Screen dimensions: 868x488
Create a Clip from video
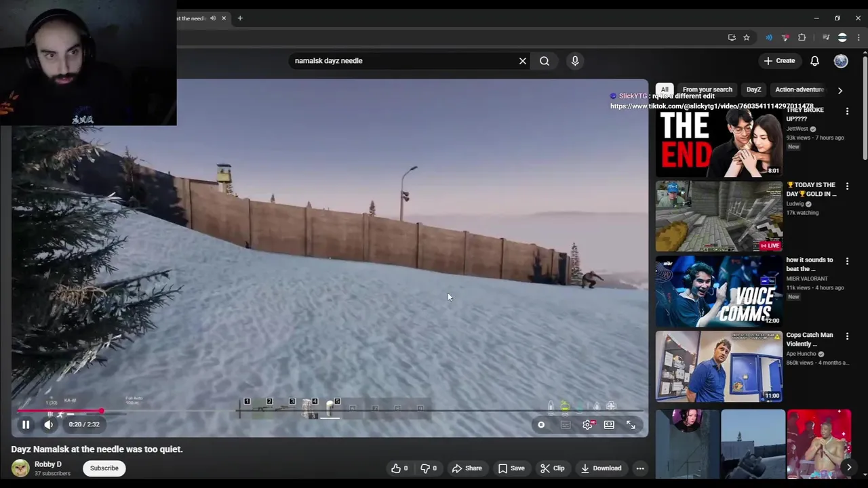click(x=552, y=468)
